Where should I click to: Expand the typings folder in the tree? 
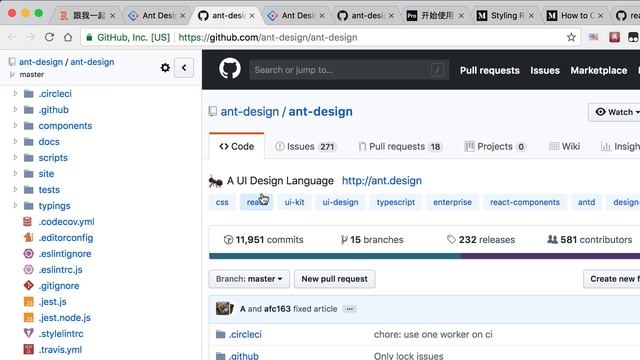(x=16, y=205)
